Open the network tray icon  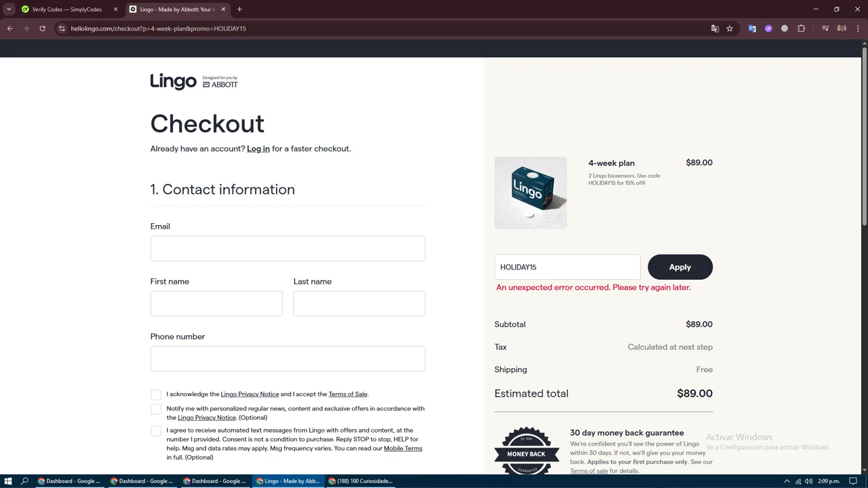pyautogui.click(x=798, y=481)
